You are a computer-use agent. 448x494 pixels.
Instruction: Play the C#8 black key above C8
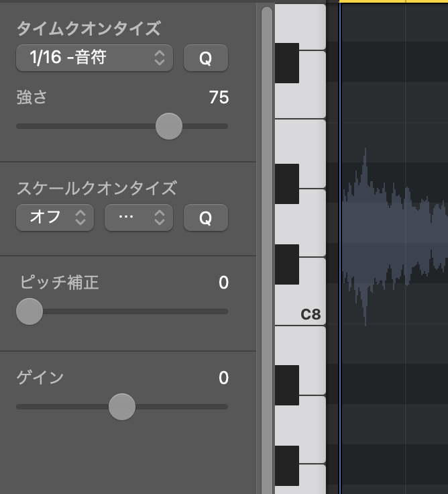287,264
